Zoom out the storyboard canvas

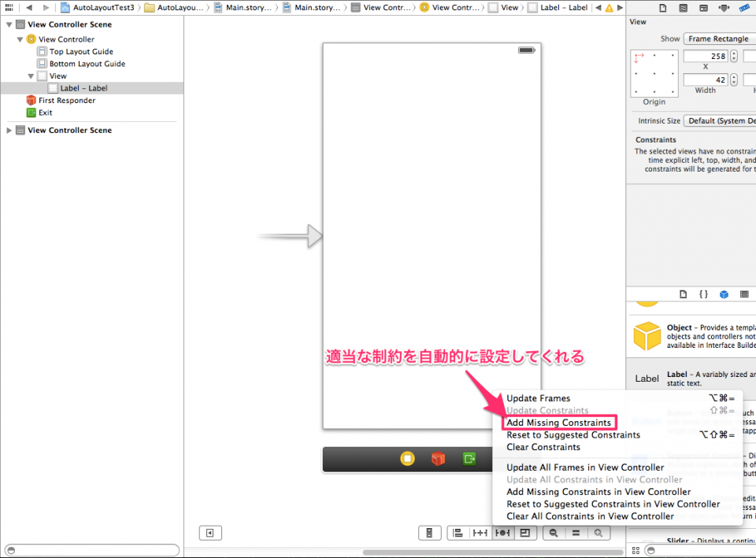554,533
